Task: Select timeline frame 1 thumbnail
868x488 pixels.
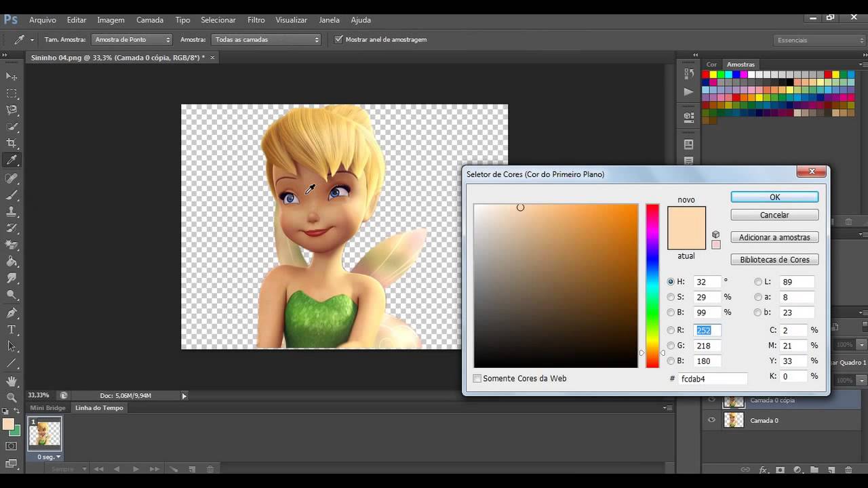Action: click(x=45, y=433)
